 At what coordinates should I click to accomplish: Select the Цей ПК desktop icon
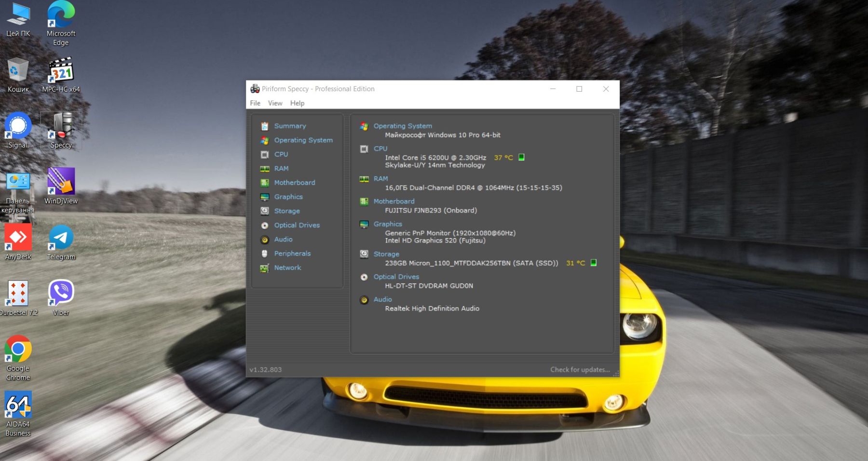[x=18, y=19]
